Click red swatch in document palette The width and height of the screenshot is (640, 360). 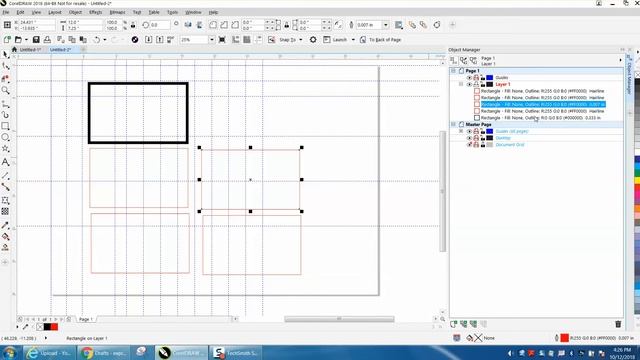point(54,327)
